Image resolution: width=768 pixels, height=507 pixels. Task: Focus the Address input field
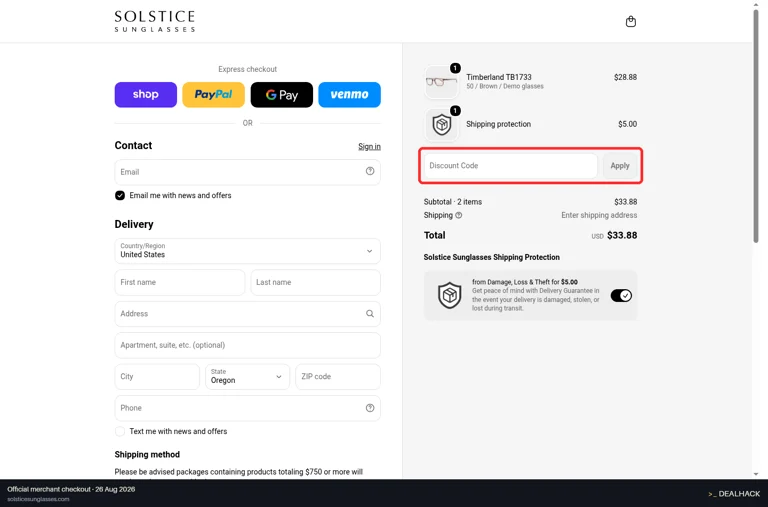(x=247, y=314)
